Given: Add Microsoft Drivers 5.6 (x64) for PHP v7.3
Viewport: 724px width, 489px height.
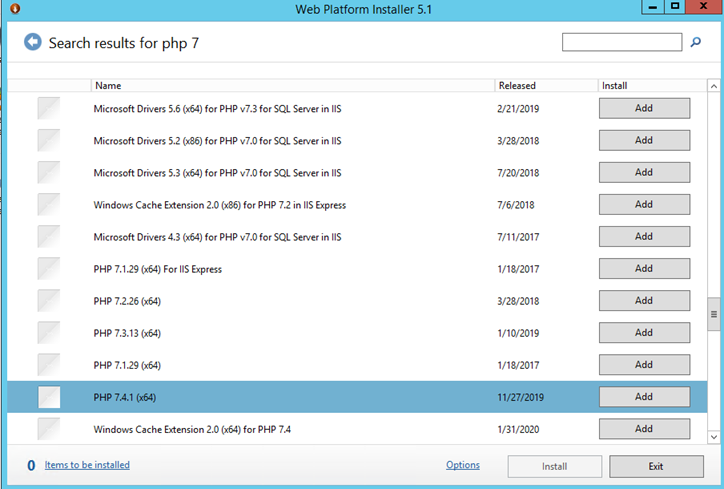Looking at the screenshot, I should [x=644, y=108].
